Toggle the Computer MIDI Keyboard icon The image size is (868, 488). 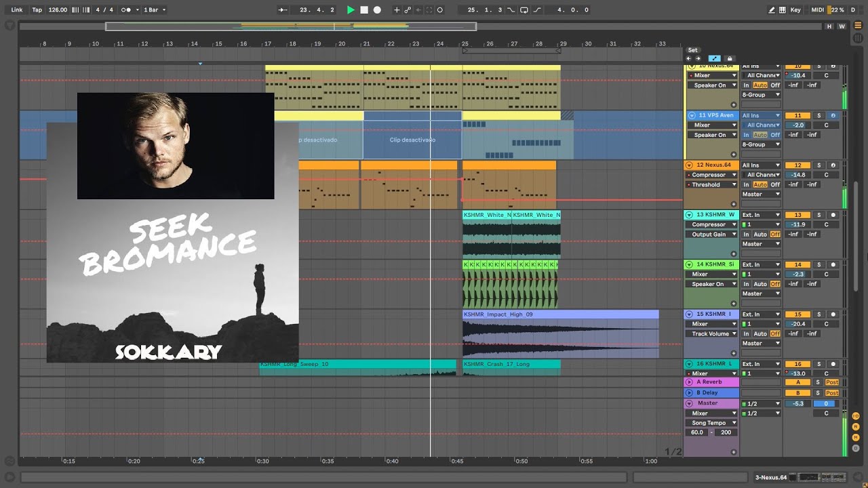click(781, 10)
